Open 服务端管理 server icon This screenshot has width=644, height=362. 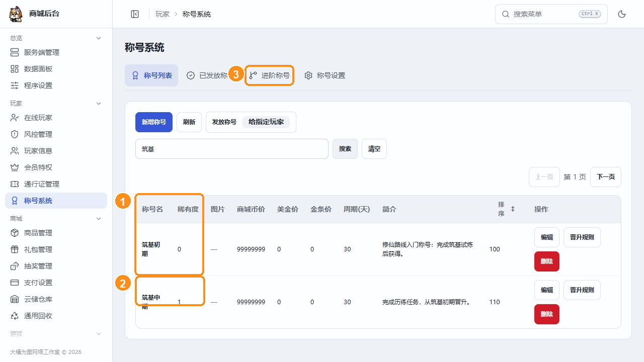point(15,52)
